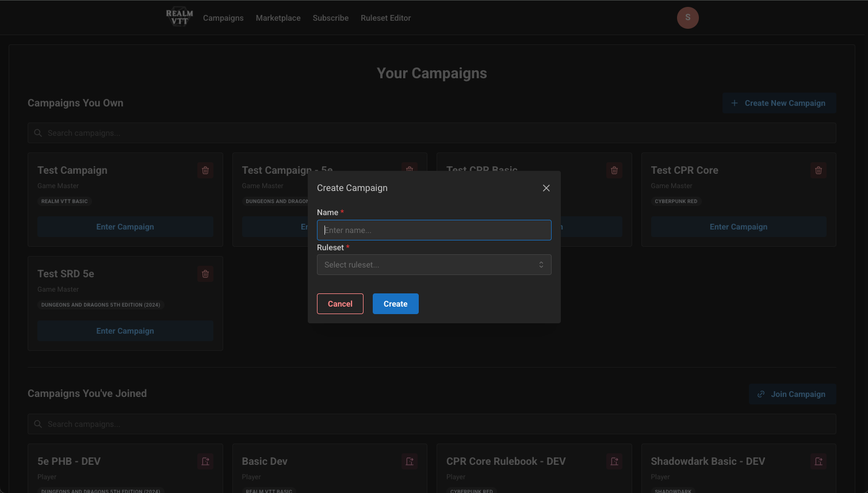Viewport: 868px width, 493px height.
Task: Delete the Test Campaign card
Action: [205, 170]
